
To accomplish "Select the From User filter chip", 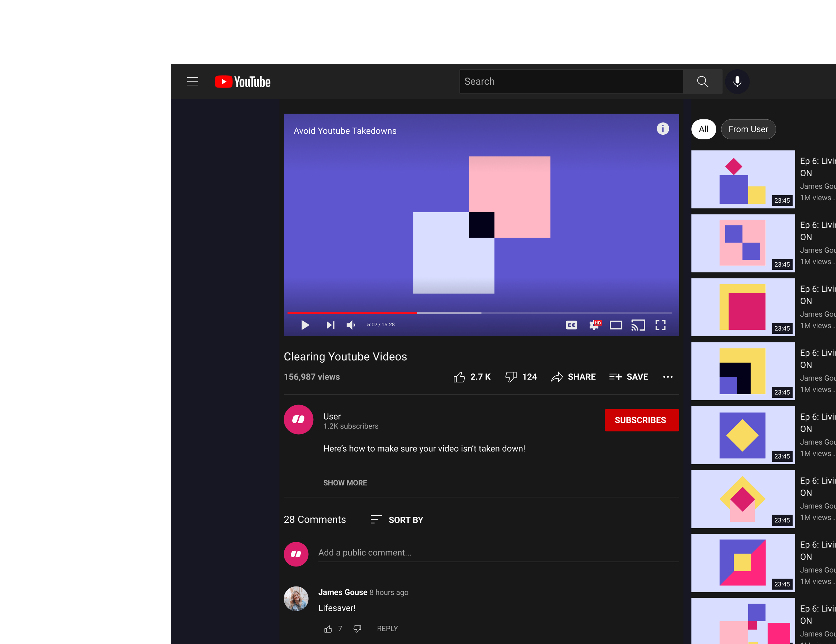I will [748, 129].
